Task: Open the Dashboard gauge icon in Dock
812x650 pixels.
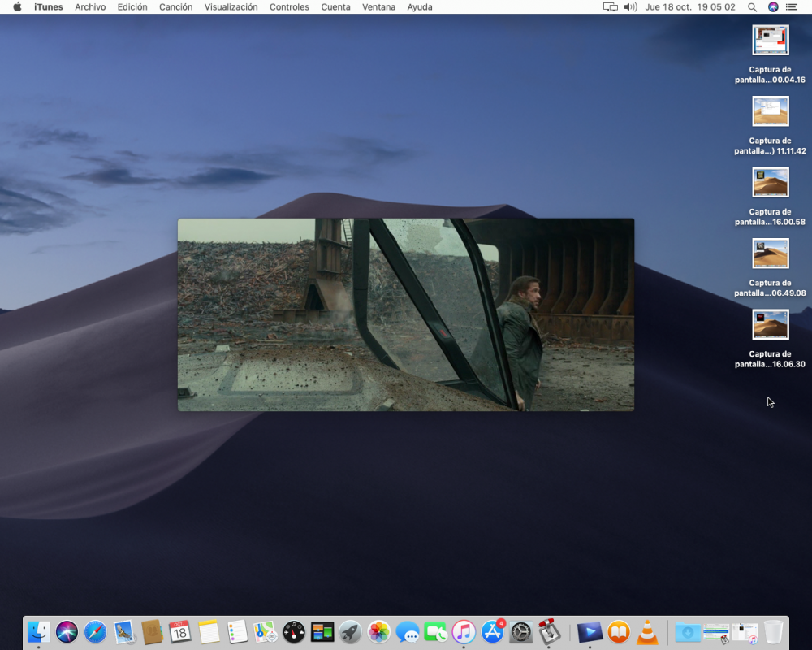Action: [294, 632]
